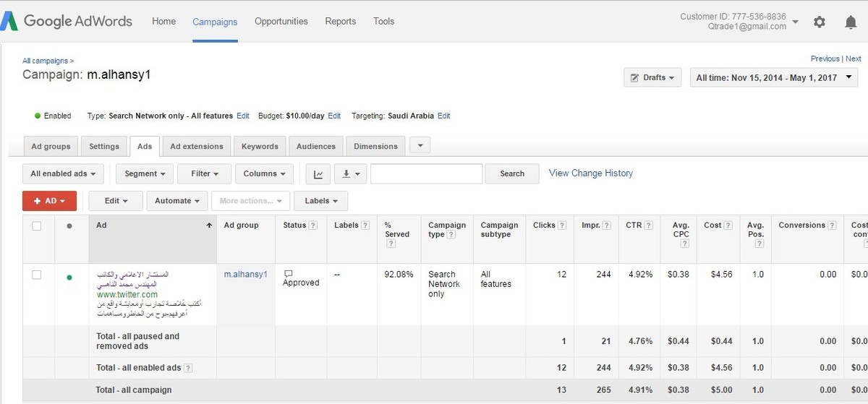Viewport: 868px width, 404px height.
Task: Open the Columns dropdown
Action: click(265, 173)
